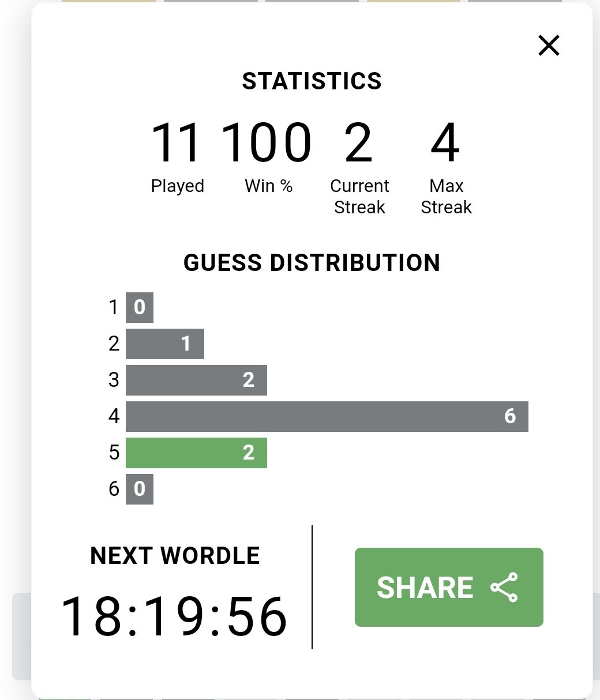Image resolution: width=600 pixels, height=700 pixels.
Task: Click the Played count of 11
Action: (x=176, y=142)
